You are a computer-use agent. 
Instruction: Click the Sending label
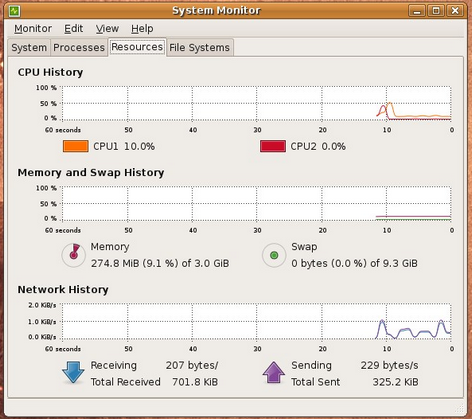coord(311,366)
